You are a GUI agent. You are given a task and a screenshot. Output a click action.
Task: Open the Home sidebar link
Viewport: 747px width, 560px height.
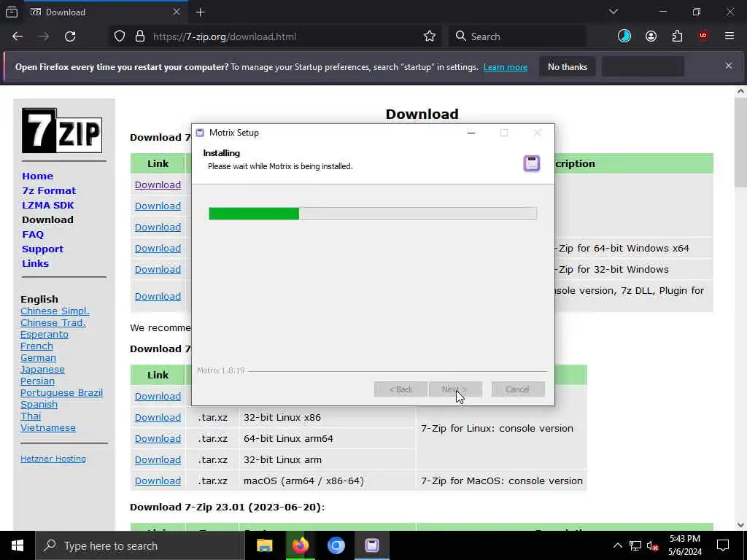(38, 176)
